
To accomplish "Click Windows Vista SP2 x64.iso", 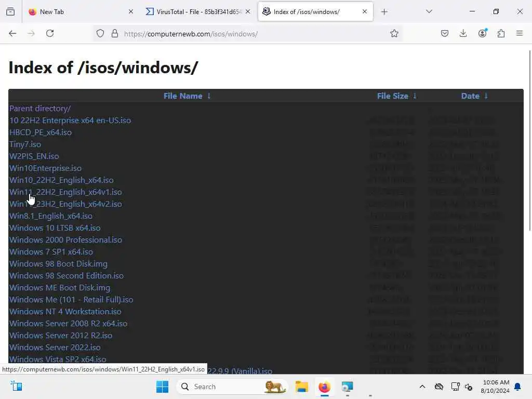I will tap(58, 359).
